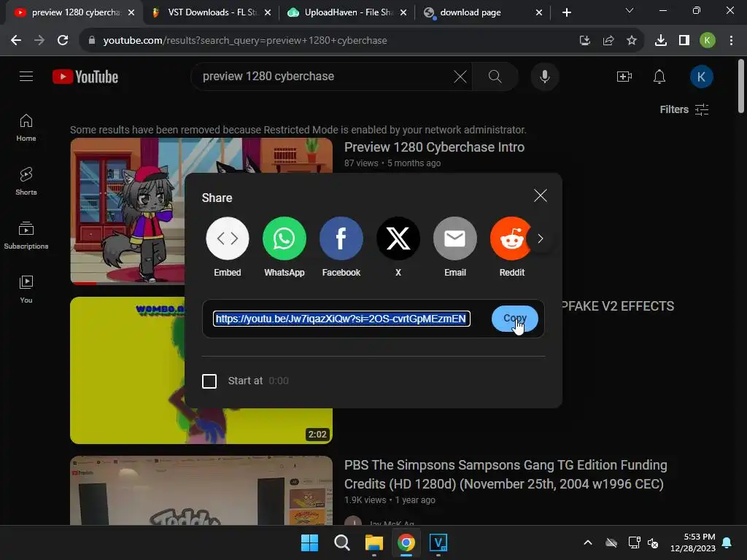The image size is (747, 560).
Task: Toggle the Chrome side panel
Action: pyautogui.click(x=684, y=41)
